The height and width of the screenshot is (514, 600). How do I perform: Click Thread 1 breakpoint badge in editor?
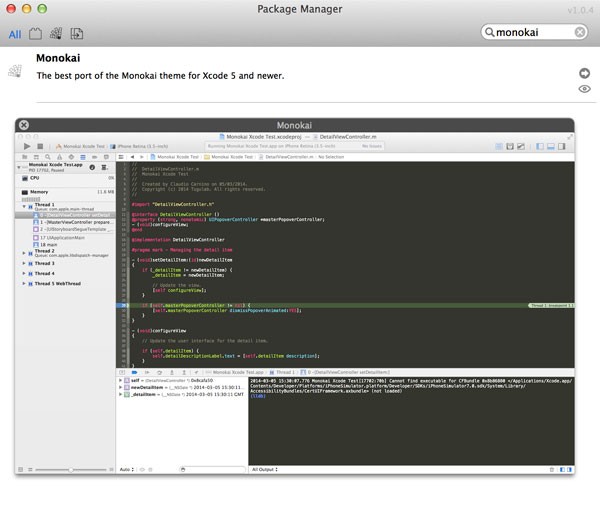click(x=551, y=305)
